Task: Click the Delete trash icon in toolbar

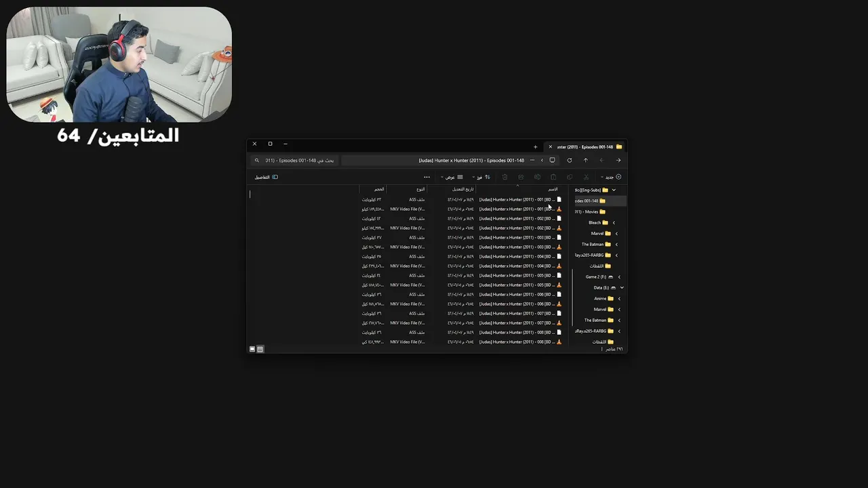Action: pyautogui.click(x=505, y=177)
